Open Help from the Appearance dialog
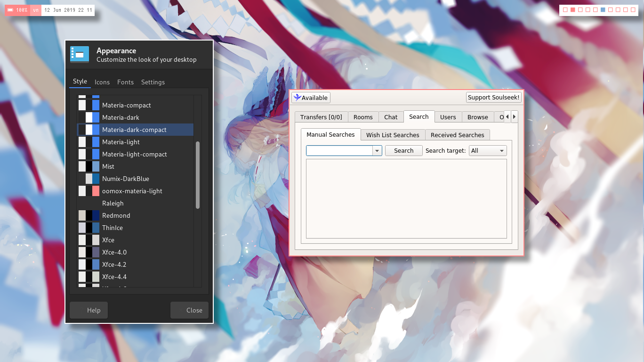 [89, 310]
